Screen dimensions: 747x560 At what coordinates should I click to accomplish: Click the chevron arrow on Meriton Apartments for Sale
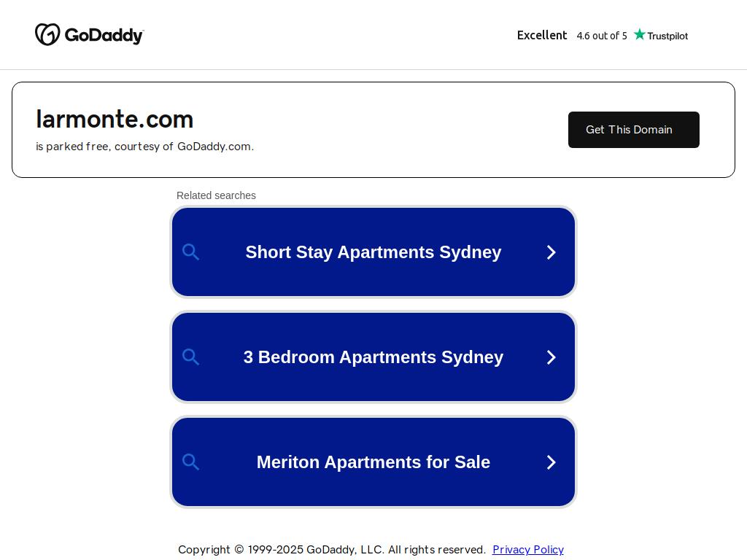tap(551, 462)
